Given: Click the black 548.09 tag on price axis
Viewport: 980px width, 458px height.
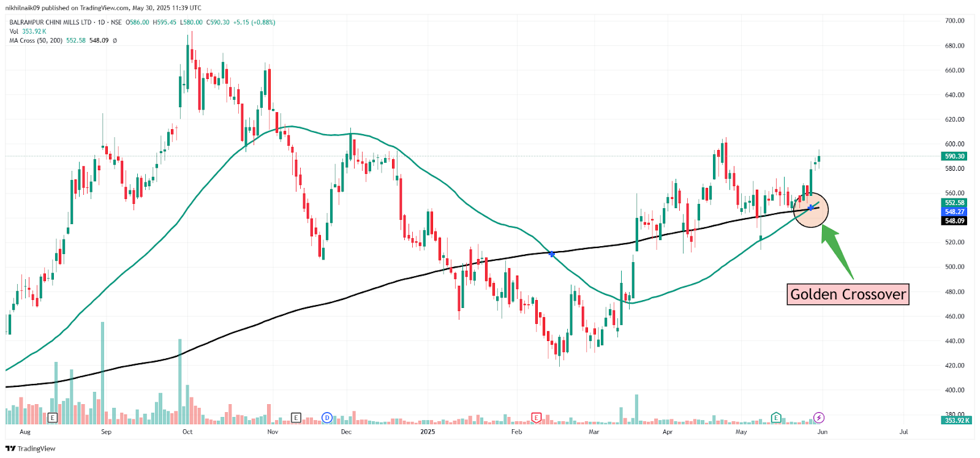Looking at the screenshot, I should (x=954, y=221).
